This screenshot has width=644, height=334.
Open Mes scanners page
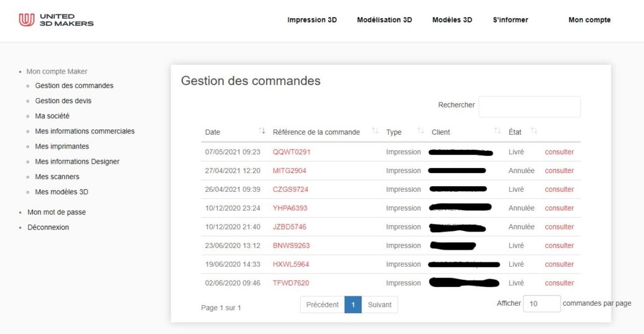(x=57, y=177)
